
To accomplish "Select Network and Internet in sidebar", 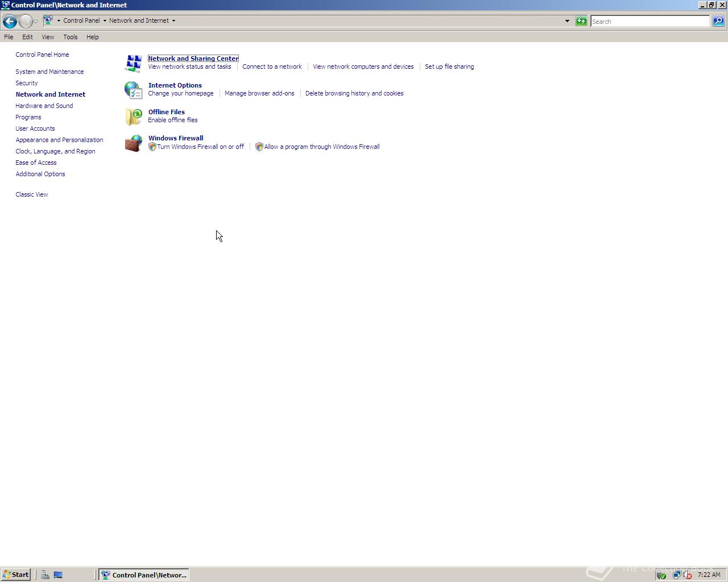I will [x=51, y=94].
